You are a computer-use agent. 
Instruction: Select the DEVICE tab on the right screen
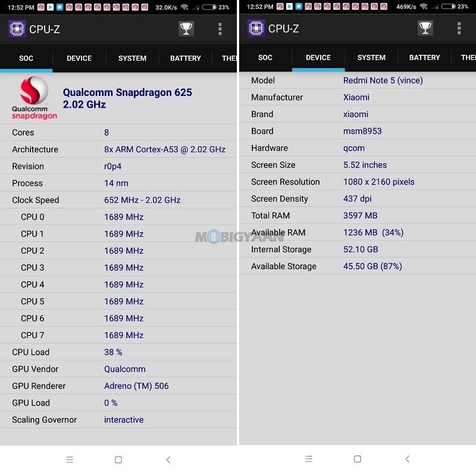pos(318,57)
